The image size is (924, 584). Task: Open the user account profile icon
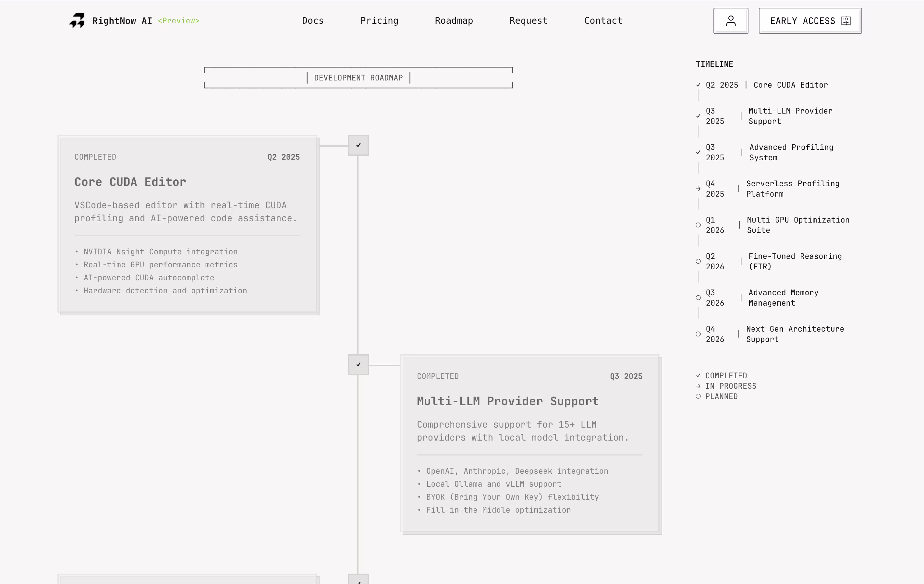click(731, 21)
